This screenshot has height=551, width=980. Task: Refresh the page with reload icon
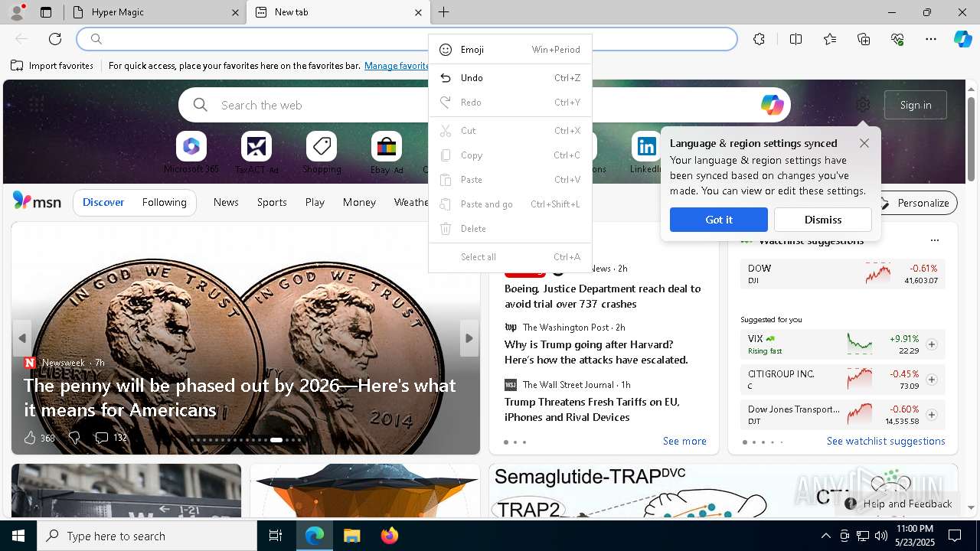55,39
